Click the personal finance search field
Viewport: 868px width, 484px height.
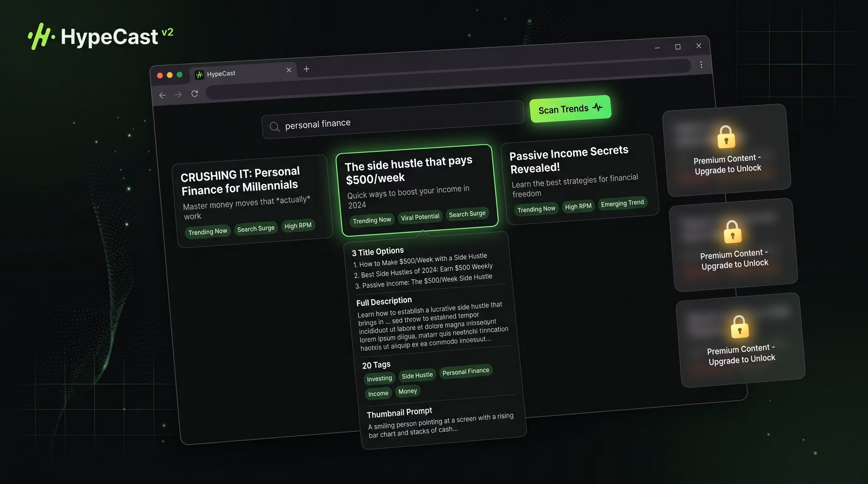[393, 119]
